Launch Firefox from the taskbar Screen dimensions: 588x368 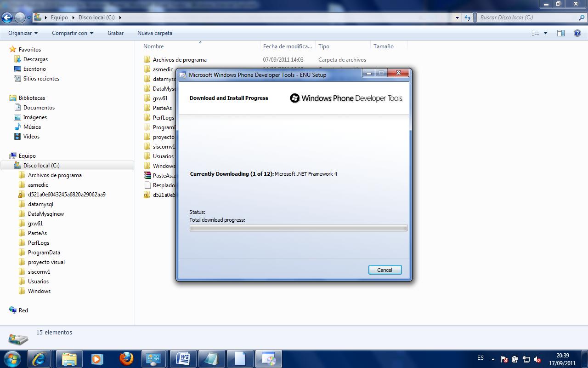[x=126, y=359]
